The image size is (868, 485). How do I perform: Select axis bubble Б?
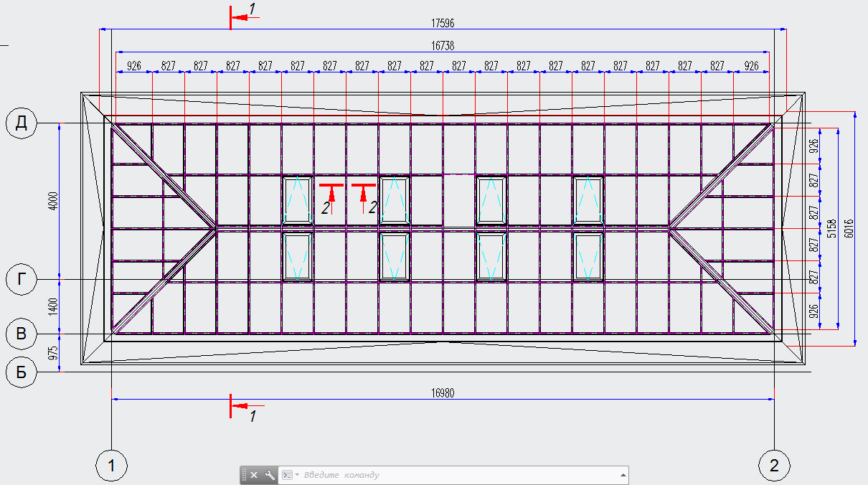(22, 372)
